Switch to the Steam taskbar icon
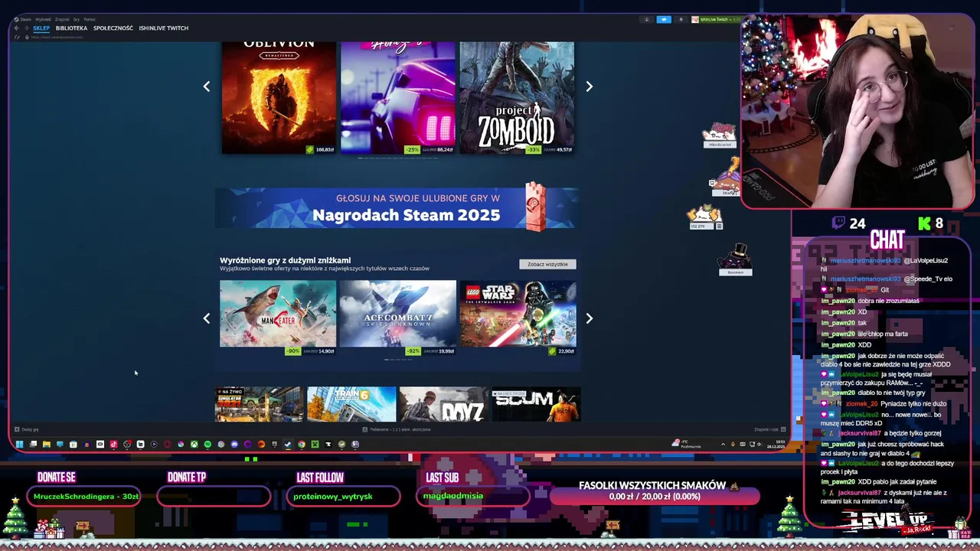This screenshot has height=551, width=980. pyautogui.click(x=288, y=444)
